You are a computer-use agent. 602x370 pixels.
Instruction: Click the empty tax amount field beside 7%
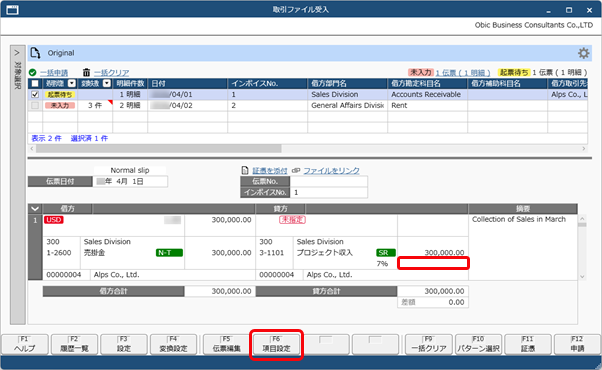(x=433, y=263)
